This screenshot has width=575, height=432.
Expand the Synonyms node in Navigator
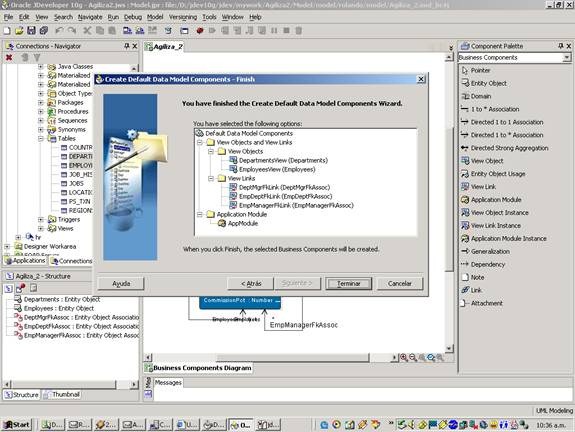click(x=41, y=129)
